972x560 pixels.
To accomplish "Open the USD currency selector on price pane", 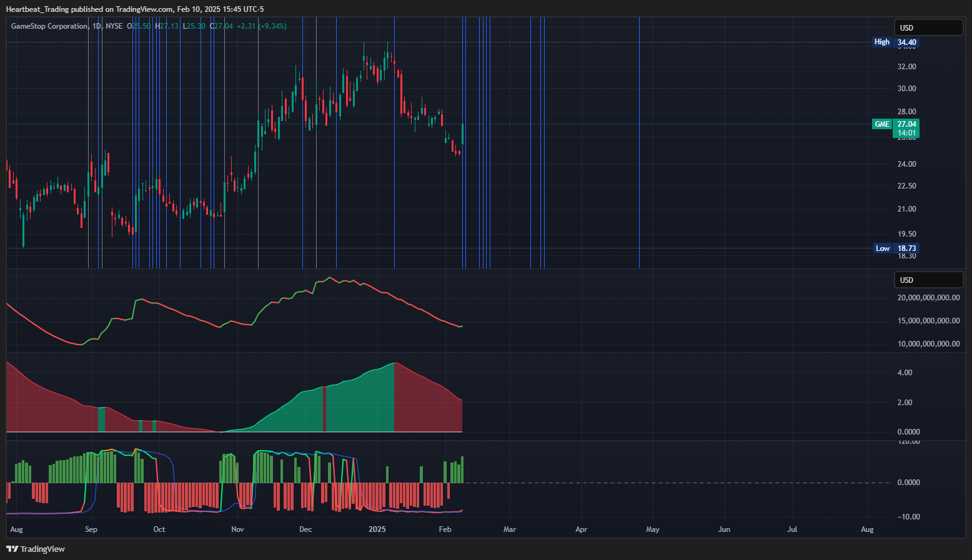I will pos(929,27).
